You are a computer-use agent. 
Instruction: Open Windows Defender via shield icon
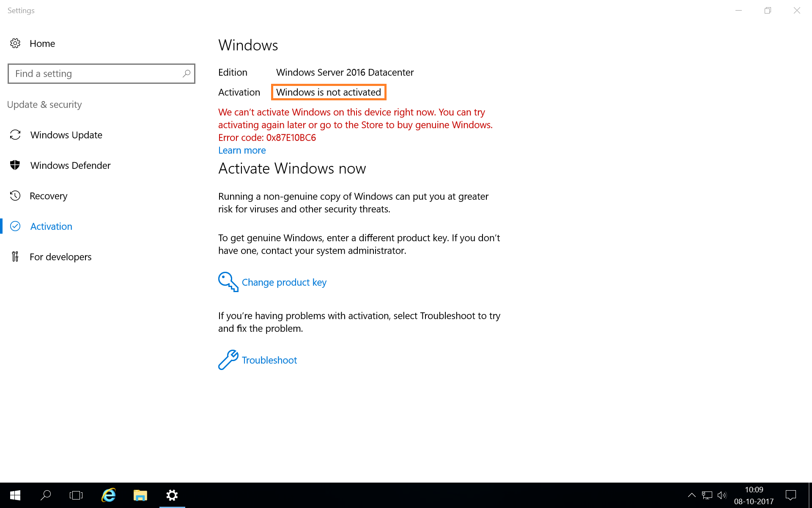pyautogui.click(x=15, y=165)
